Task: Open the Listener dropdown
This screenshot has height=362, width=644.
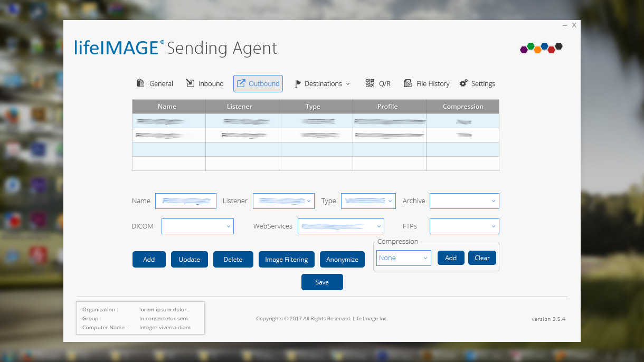Action: point(283,201)
